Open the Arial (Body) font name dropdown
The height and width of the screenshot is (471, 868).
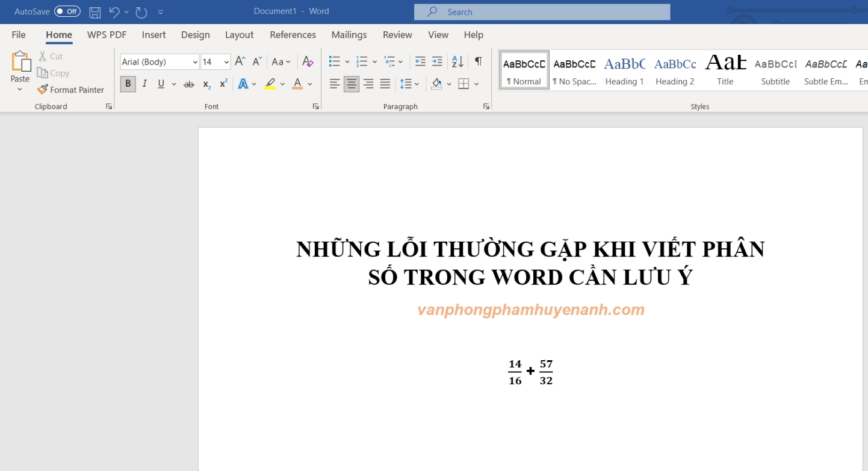coord(195,62)
